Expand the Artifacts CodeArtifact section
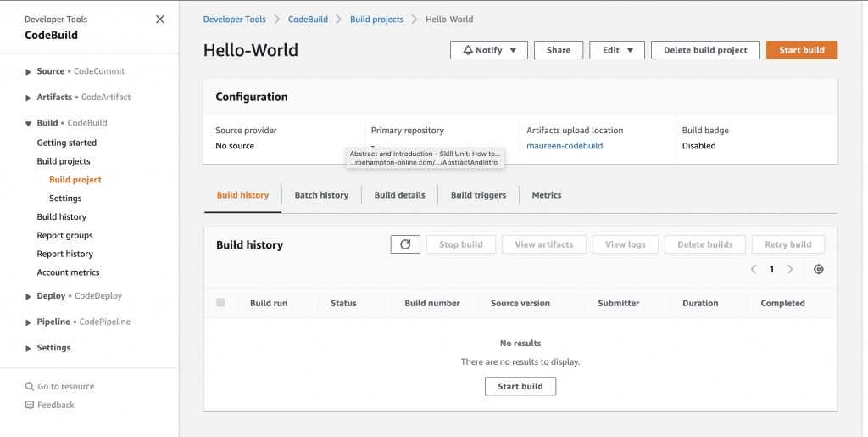Image resolution: width=868 pixels, height=437 pixels. tap(29, 98)
